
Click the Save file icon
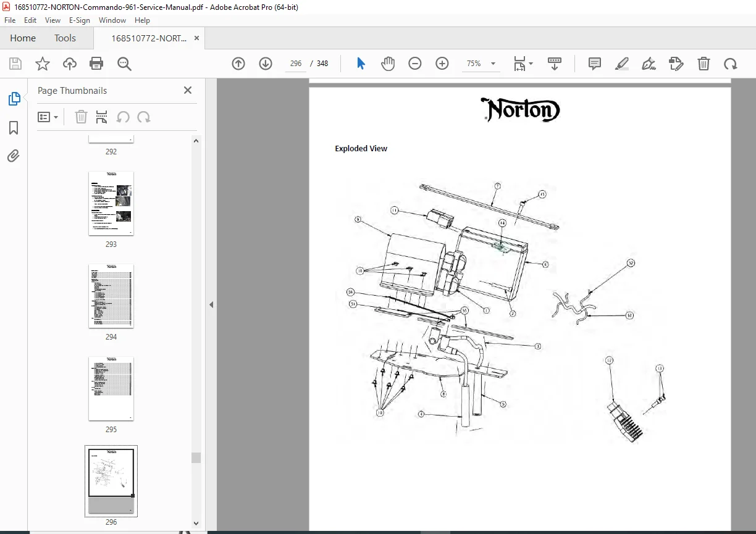[15, 64]
